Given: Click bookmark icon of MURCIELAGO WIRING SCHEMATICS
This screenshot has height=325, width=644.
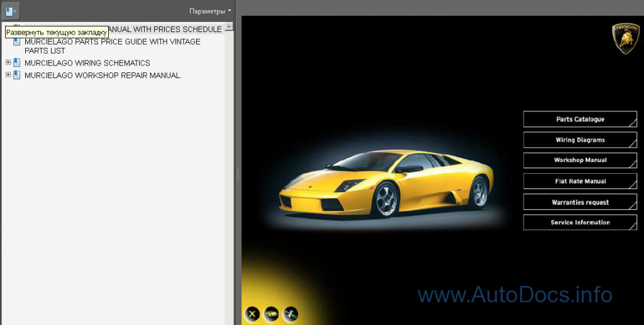Looking at the screenshot, I should (x=16, y=63).
